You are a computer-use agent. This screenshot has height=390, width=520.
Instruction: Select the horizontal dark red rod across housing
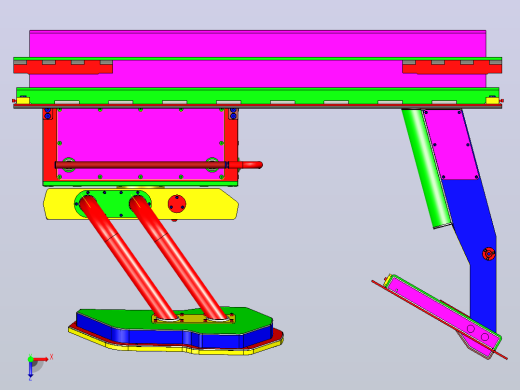click(x=141, y=165)
